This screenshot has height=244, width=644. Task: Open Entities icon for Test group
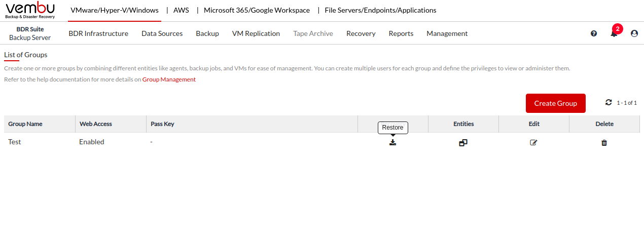pyautogui.click(x=463, y=143)
